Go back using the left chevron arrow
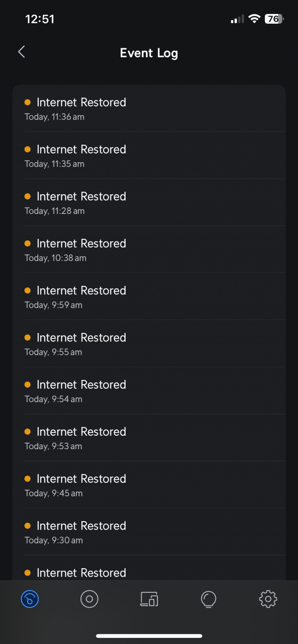This screenshot has height=644, width=298. [x=21, y=52]
